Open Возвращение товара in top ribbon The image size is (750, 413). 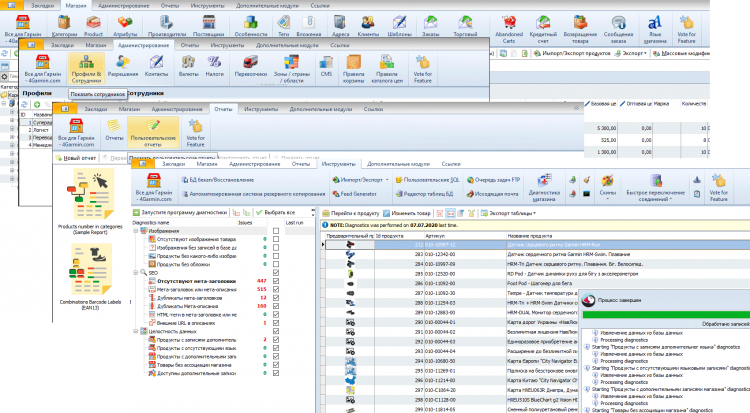(x=580, y=29)
